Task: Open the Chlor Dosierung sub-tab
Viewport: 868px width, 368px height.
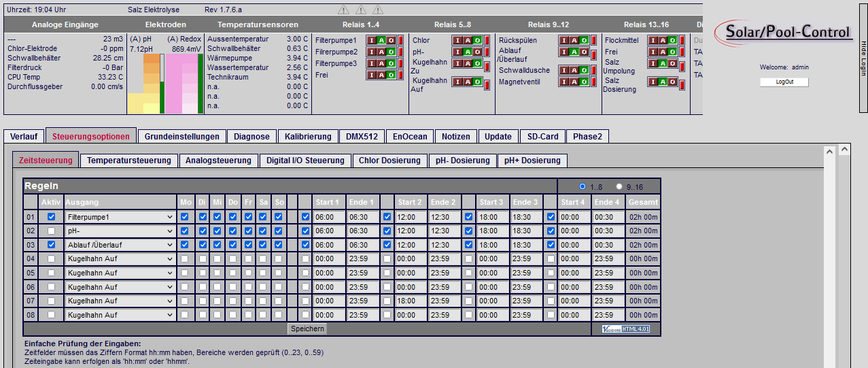Action: tap(389, 161)
